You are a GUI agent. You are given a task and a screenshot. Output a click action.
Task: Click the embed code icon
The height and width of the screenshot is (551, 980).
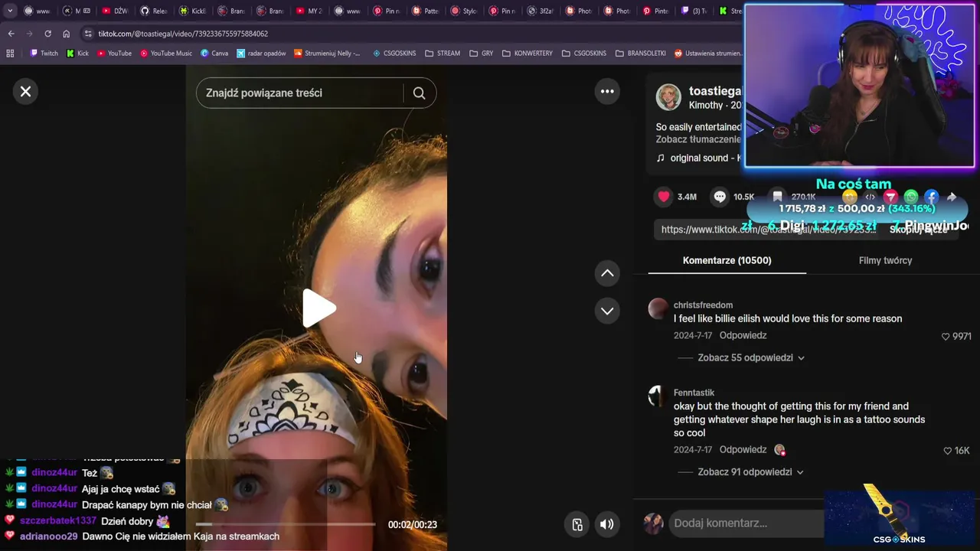870,197
